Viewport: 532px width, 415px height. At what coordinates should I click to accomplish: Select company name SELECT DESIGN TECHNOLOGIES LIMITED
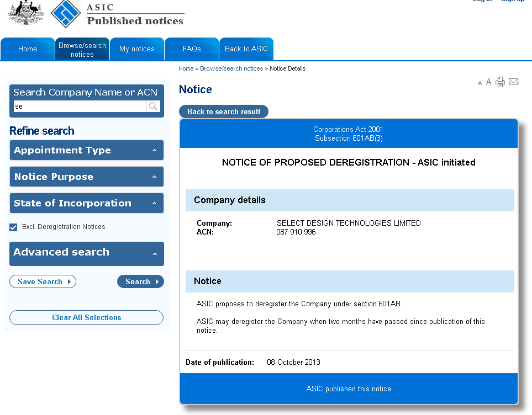point(349,223)
